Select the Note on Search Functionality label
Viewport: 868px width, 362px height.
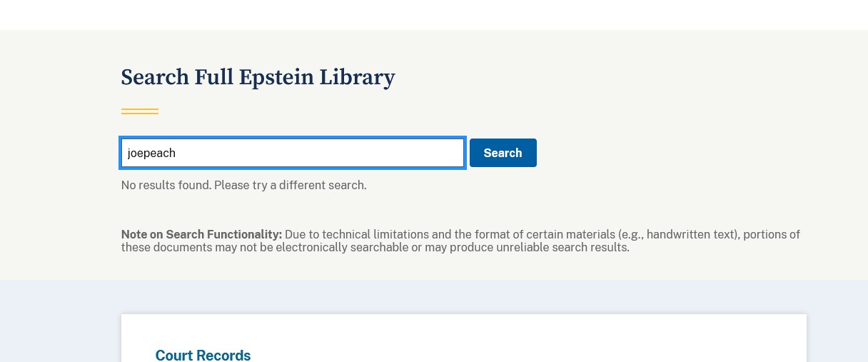click(x=201, y=234)
